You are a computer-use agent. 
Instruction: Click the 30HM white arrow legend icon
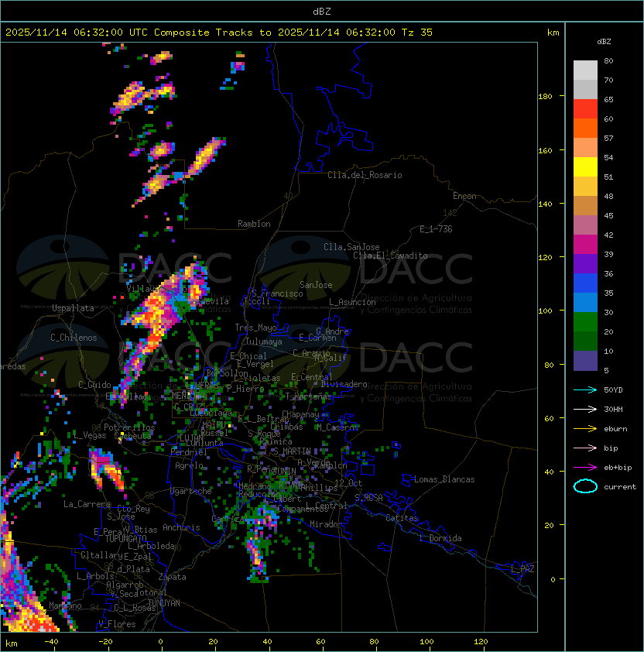coord(585,409)
